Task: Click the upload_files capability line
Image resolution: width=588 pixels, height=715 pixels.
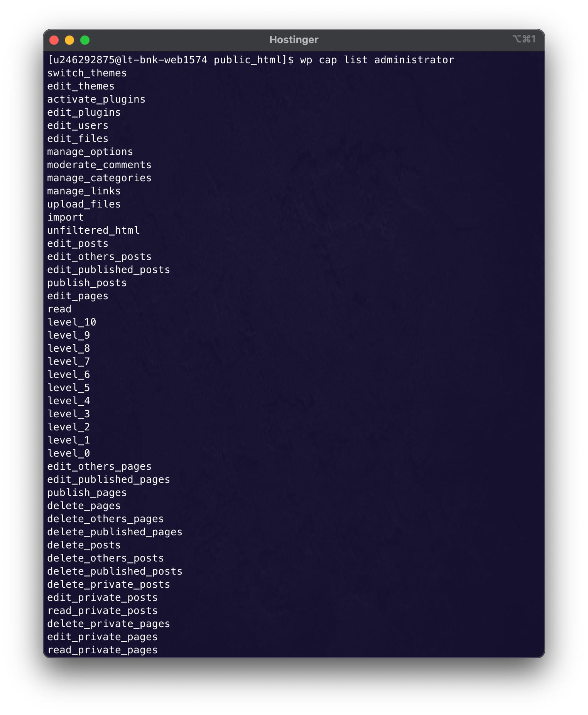Action: pyautogui.click(x=84, y=204)
